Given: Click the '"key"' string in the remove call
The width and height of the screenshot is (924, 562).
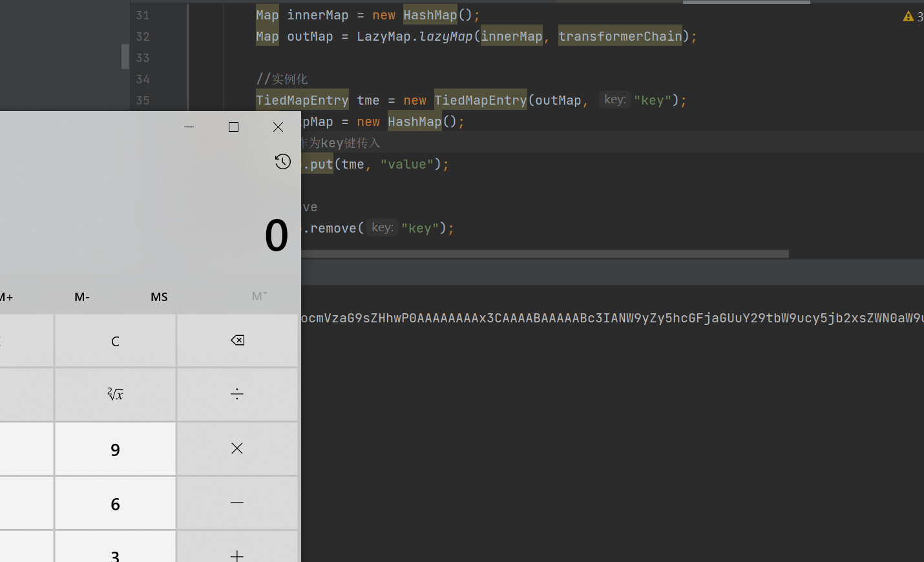Looking at the screenshot, I should [x=420, y=228].
